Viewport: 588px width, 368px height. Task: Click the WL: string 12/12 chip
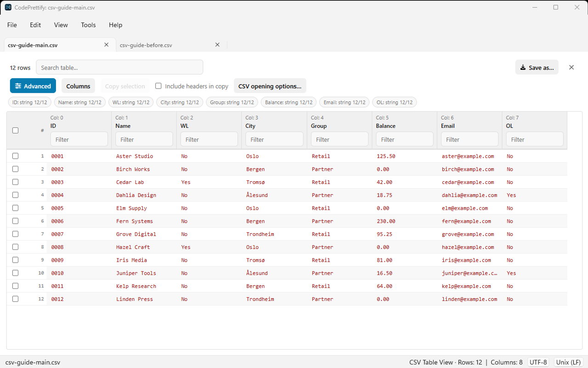point(131,102)
